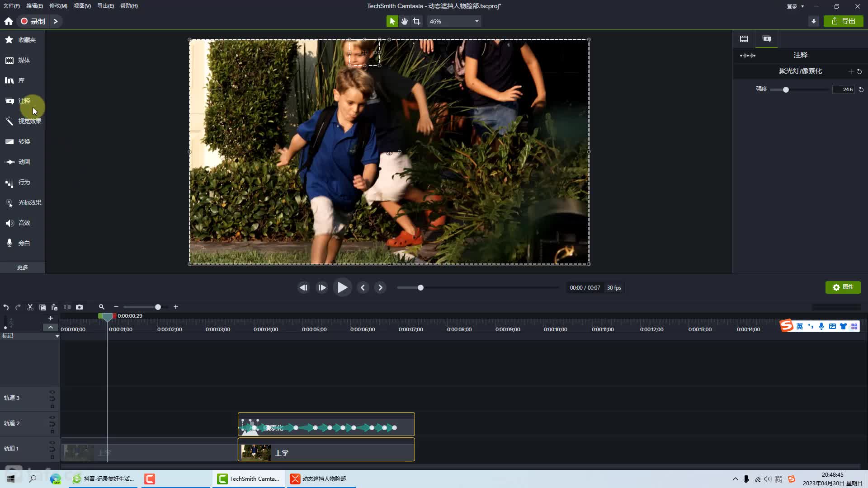
Task: Open 光标效果 cursor effects panel
Action: [23, 202]
